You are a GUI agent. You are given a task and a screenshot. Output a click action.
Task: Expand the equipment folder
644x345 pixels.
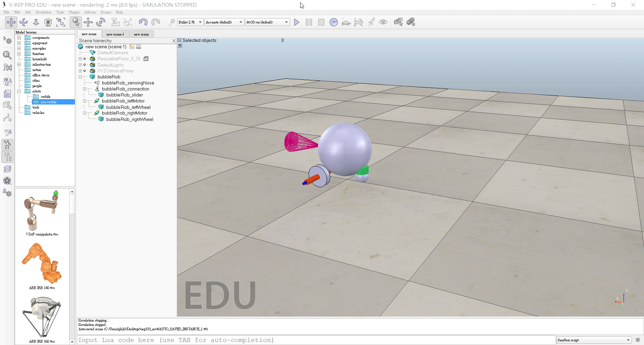click(x=19, y=43)
